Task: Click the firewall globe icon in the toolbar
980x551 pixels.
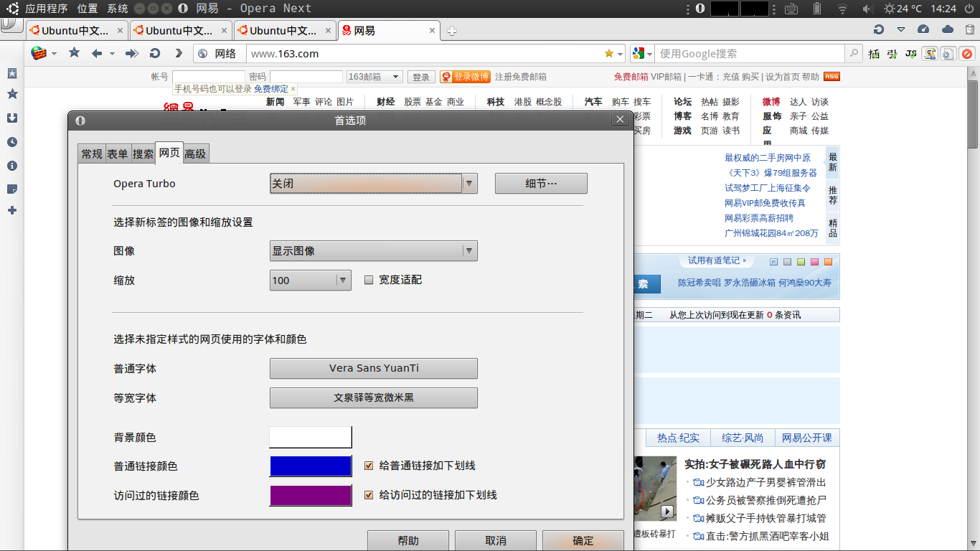Action: click(39, 53)
